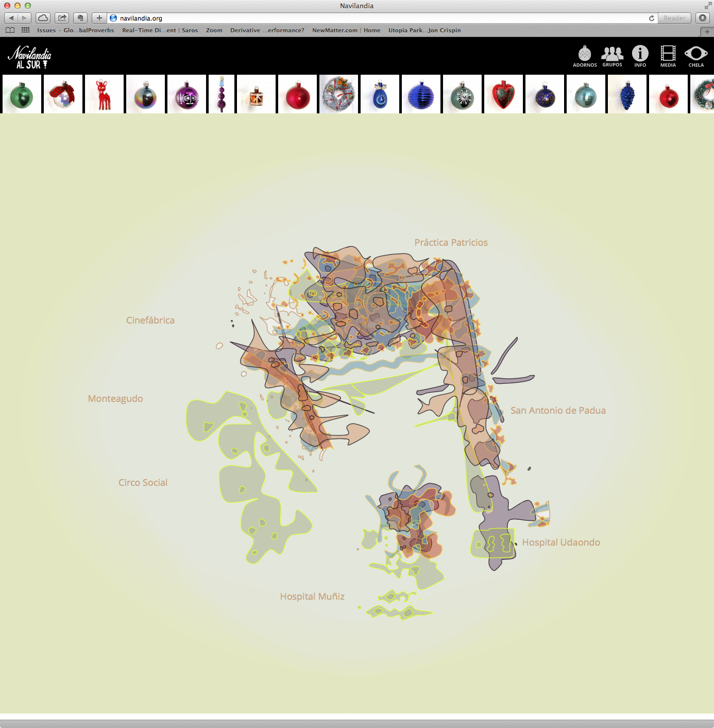Open the Chela eye icon

(696, 57)
